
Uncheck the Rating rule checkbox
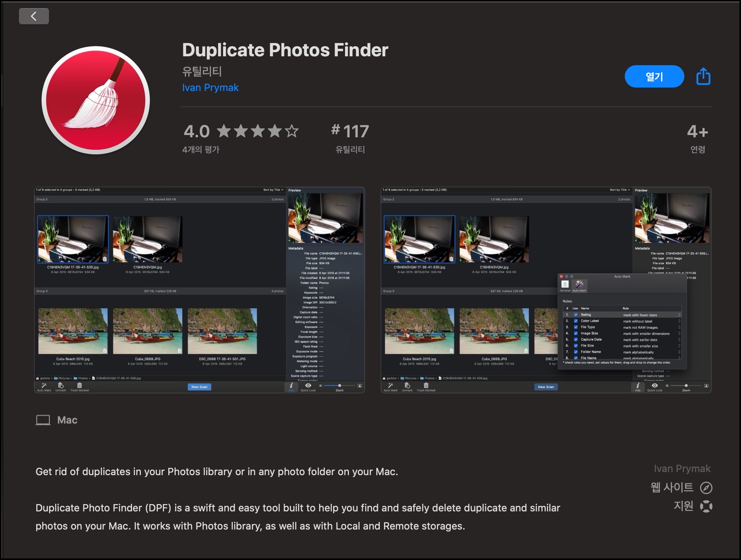tap(576, 315)
